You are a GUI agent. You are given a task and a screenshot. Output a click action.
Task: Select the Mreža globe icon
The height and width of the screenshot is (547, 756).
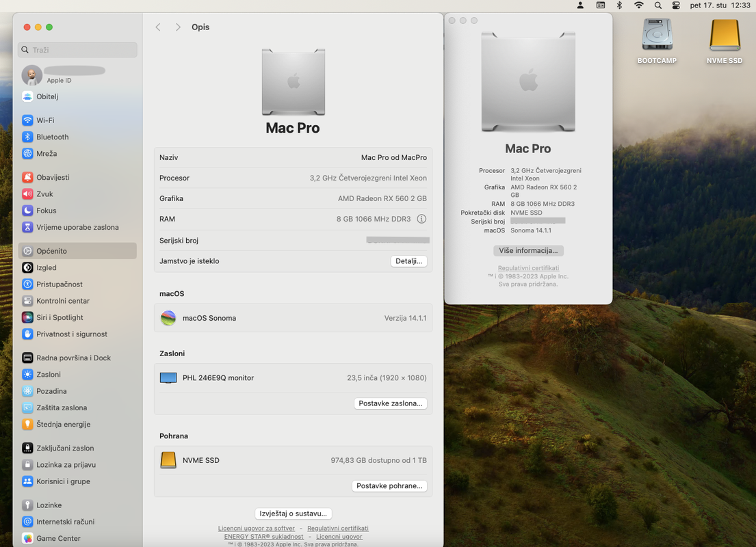(27, 153)
